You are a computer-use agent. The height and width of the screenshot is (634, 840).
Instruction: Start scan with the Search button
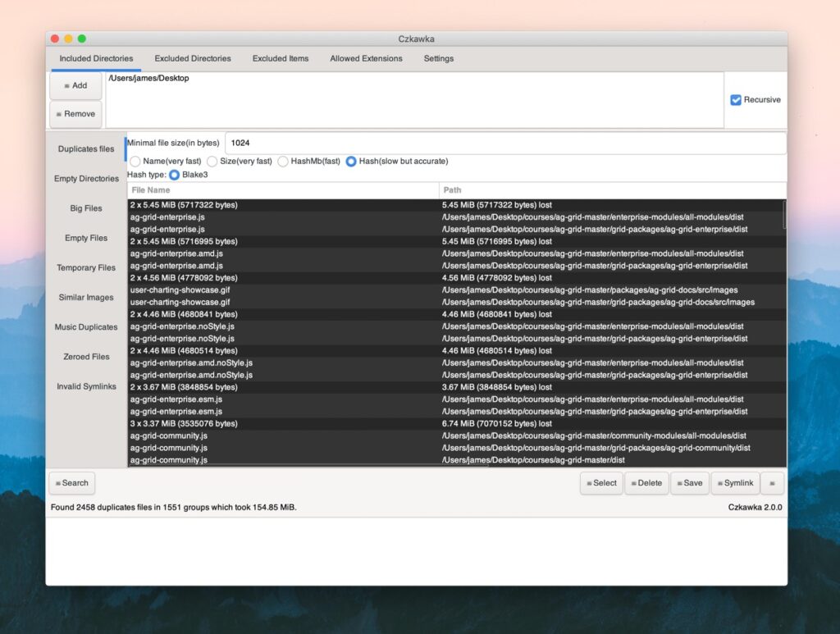(x=71, y=483)
